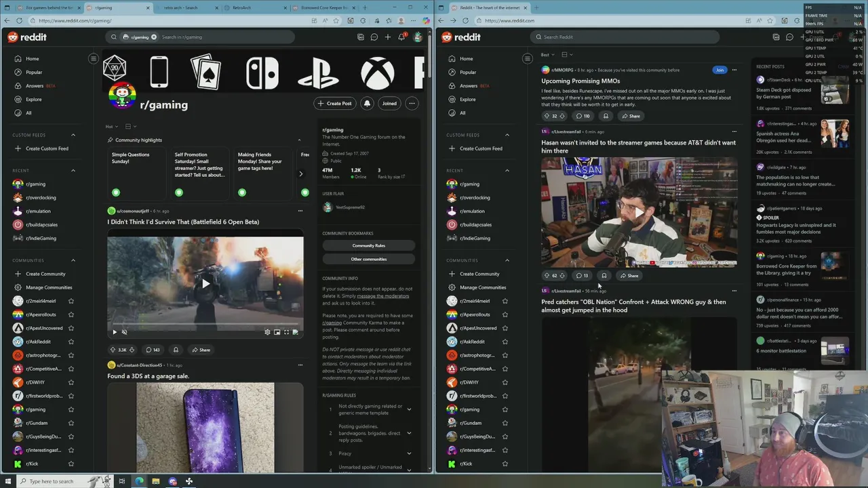This screenshot has height=488, width=868.
Task: Downvote the Battlefield 6 Open Beta post
Action: [132, 350]
